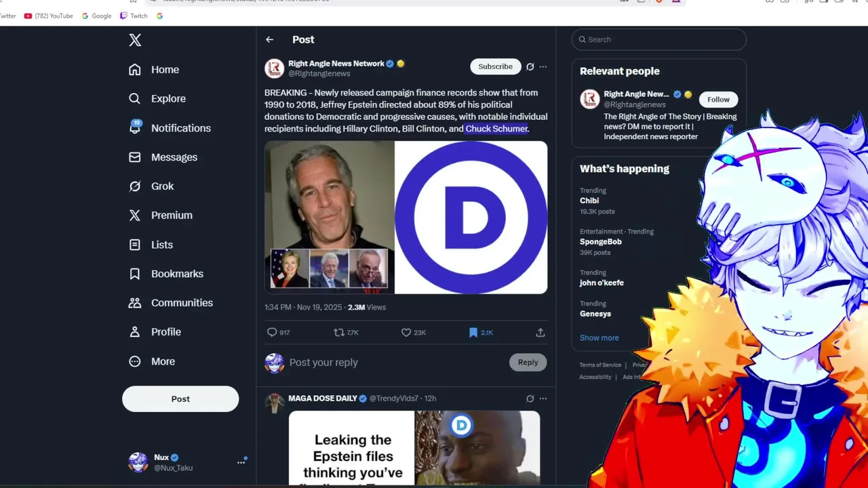Open three-dot menu on main post
Viewport: 868px width, 488px height.
click(x=543, y=66)
